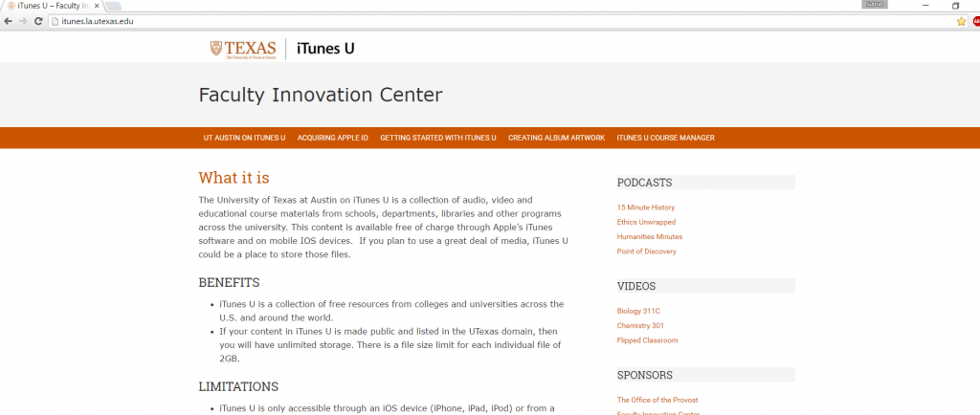The width and height of the screenshot is (980, 415).
Task: Open the Point of Discovery podcast link
Action: pyautogui.click(x=646, y=251)
